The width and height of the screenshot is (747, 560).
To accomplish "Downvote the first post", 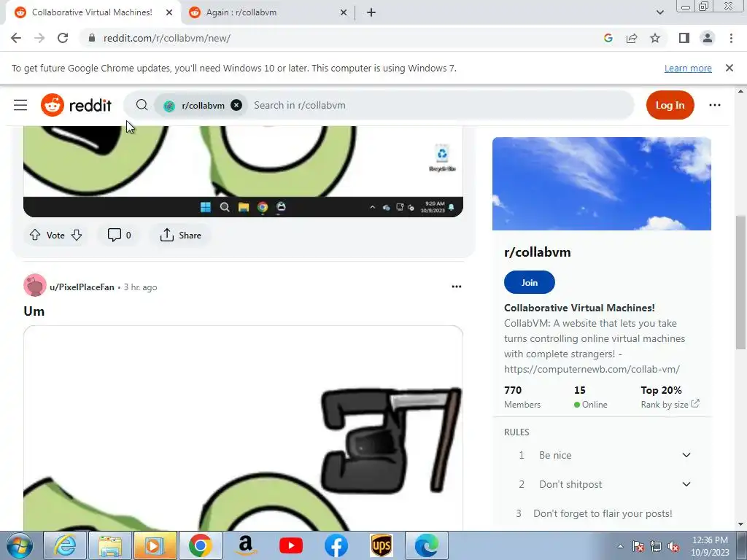I will point(77,235).
